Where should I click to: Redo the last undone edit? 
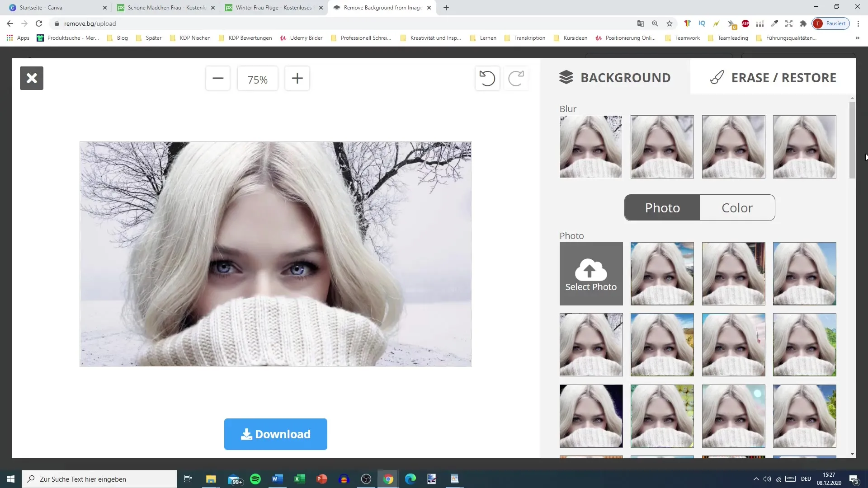(x=516, y=78)
